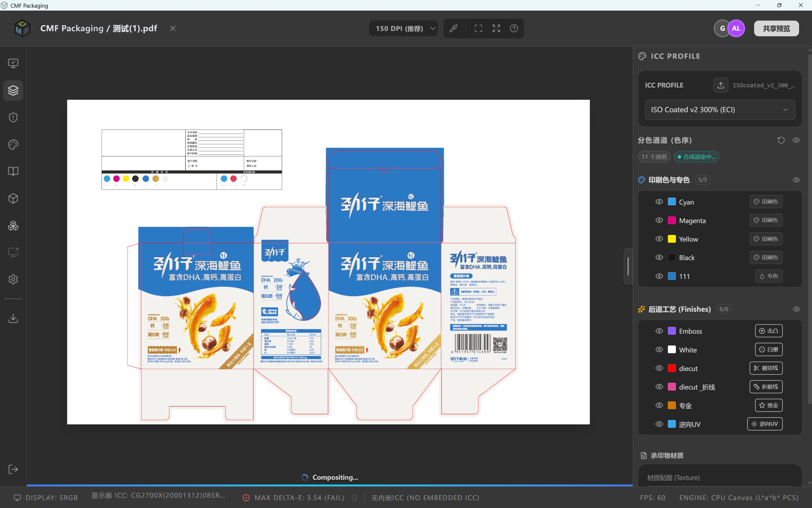Open the color palette sidebar icon
Viewport: 812px width, 508px height.
click(13, 144)
